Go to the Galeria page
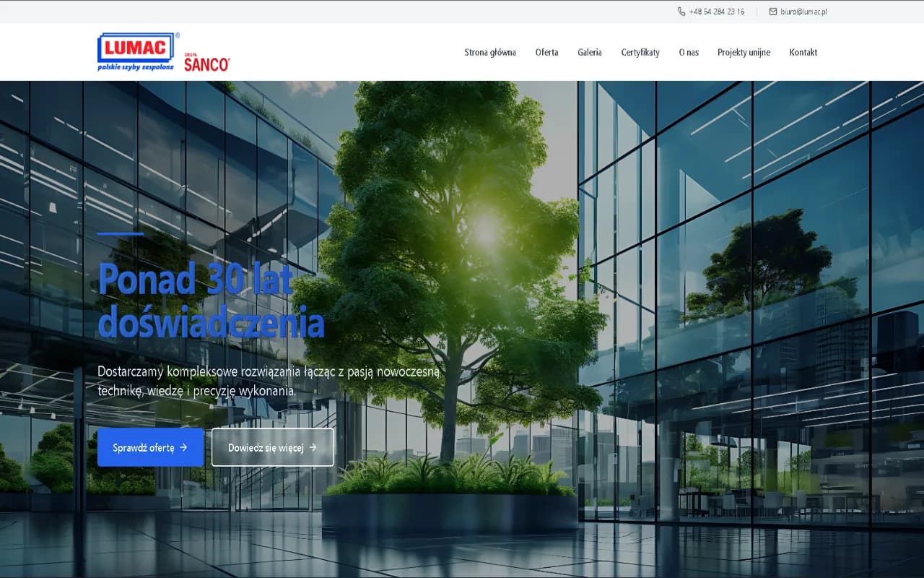 (590, 52)
